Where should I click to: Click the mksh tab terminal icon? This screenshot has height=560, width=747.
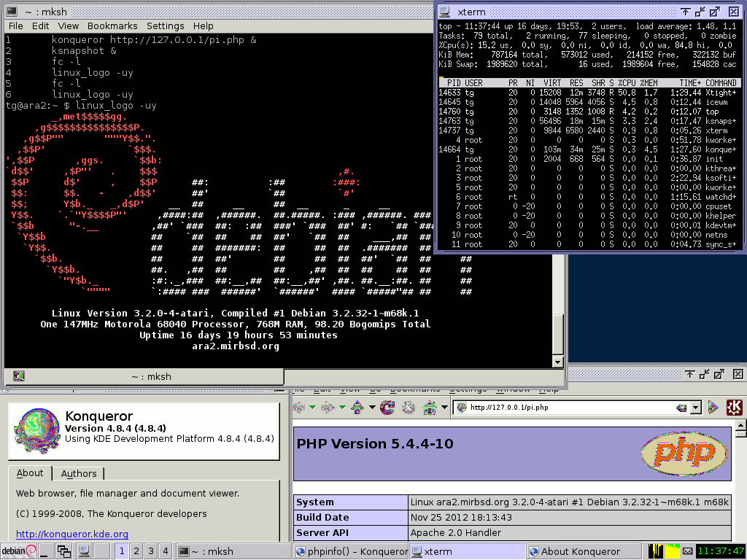click(18, 376)
